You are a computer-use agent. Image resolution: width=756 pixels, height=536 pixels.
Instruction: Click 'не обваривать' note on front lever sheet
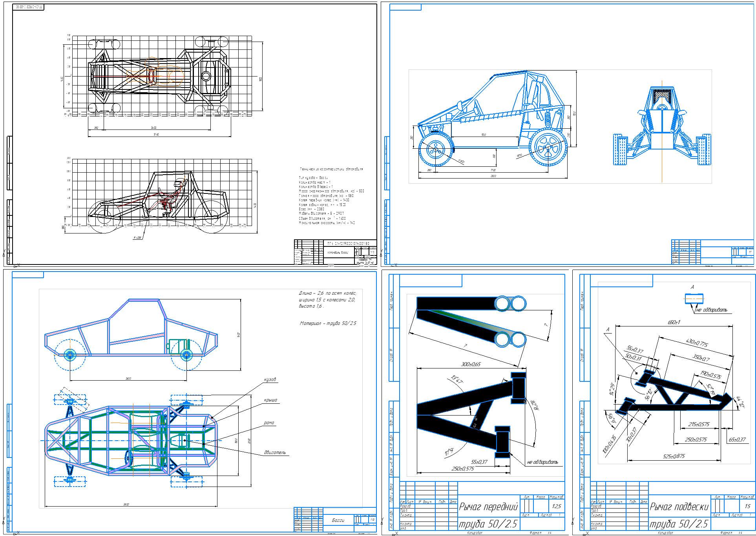coord(542,462)
